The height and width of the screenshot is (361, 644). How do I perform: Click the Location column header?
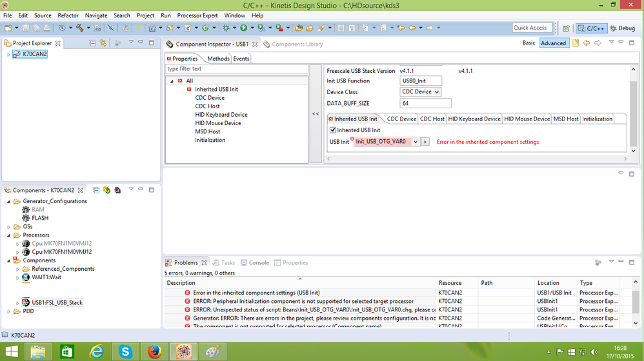point(556,283)
